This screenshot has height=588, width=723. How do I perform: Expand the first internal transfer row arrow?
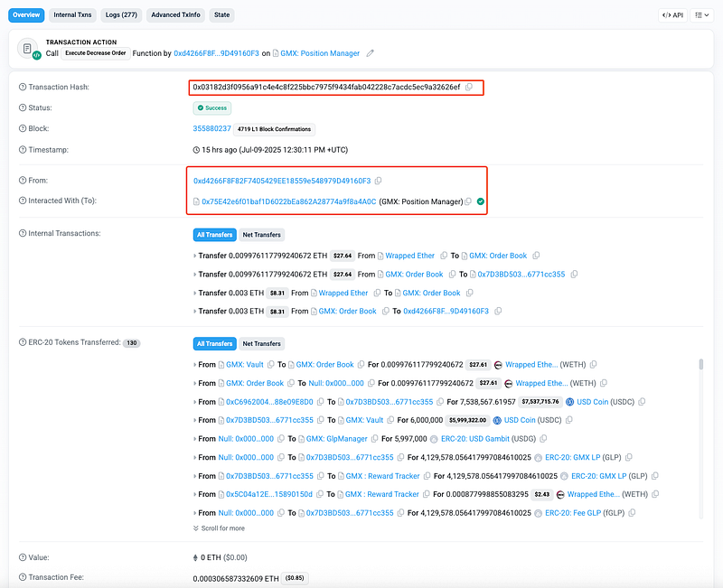[195, 256]
